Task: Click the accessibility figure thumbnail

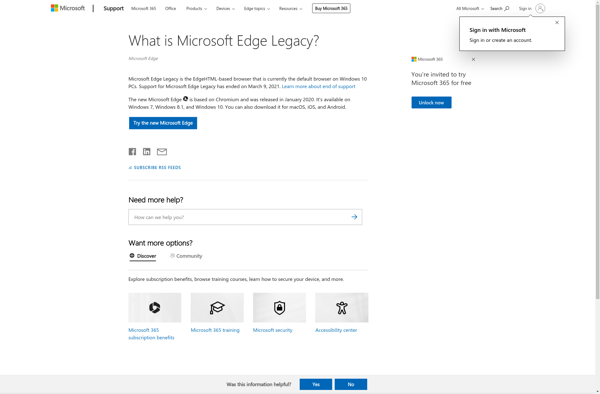Action: coord(342,308)
